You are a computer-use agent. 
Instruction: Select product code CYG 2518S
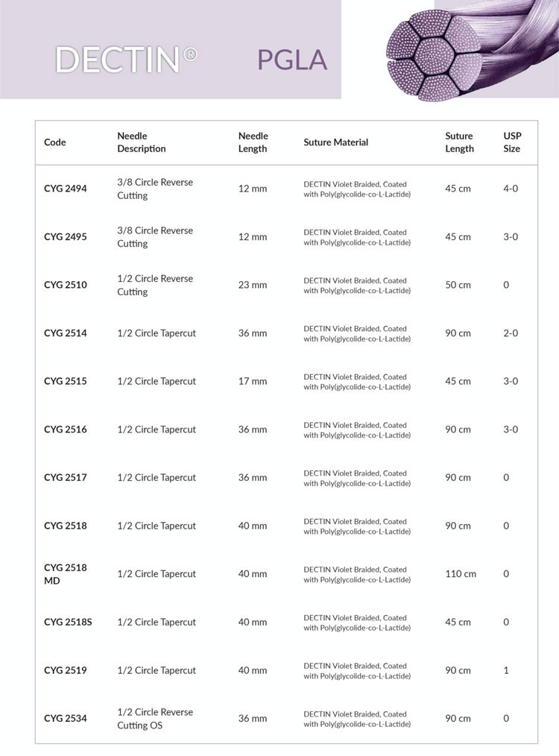point(68,622)
